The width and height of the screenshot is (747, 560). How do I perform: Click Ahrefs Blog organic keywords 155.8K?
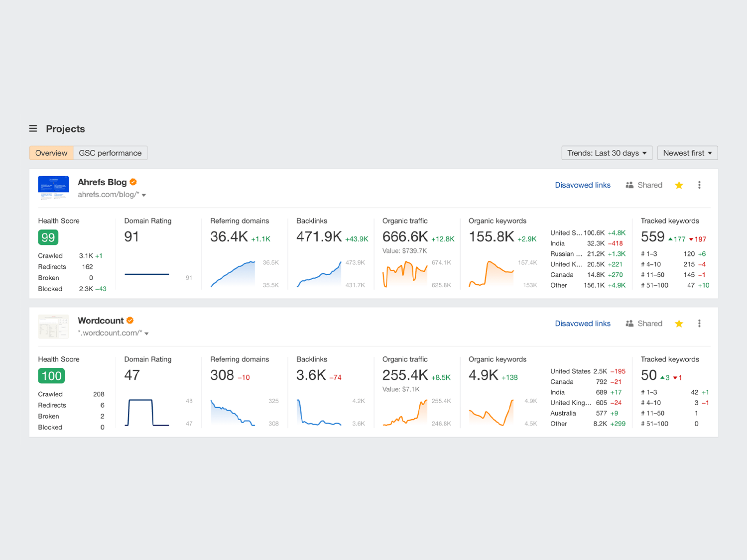point(492,237)
